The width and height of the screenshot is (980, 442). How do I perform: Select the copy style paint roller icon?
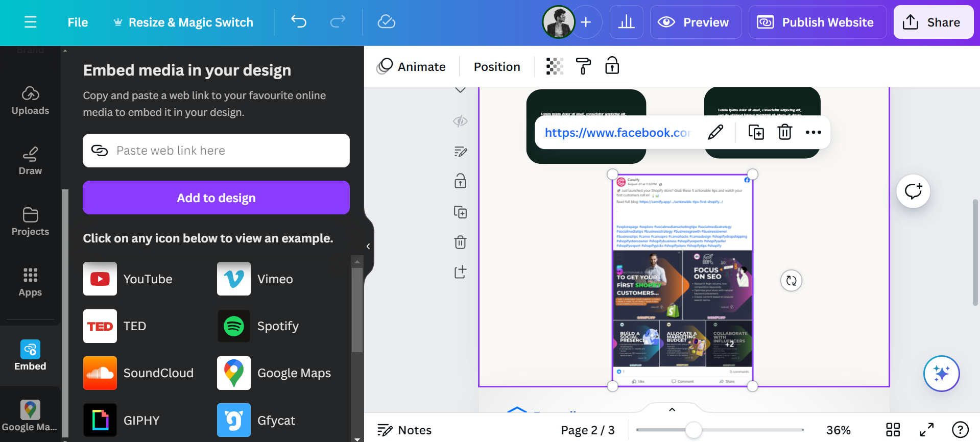click(583, 66)
